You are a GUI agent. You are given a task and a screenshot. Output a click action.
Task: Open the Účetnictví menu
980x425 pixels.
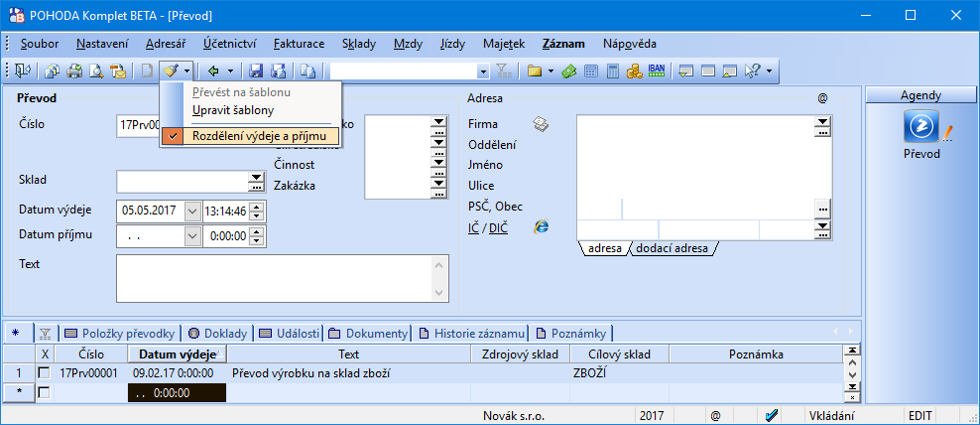tap(229, 44)
